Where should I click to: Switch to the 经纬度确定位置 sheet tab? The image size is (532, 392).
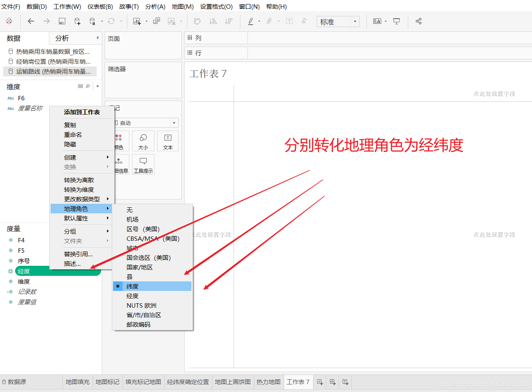188,382
